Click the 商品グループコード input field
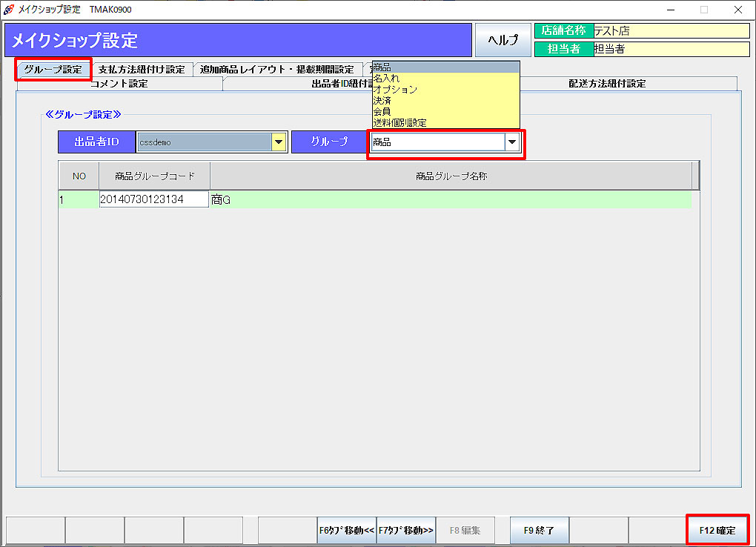 tap(154, 199)
